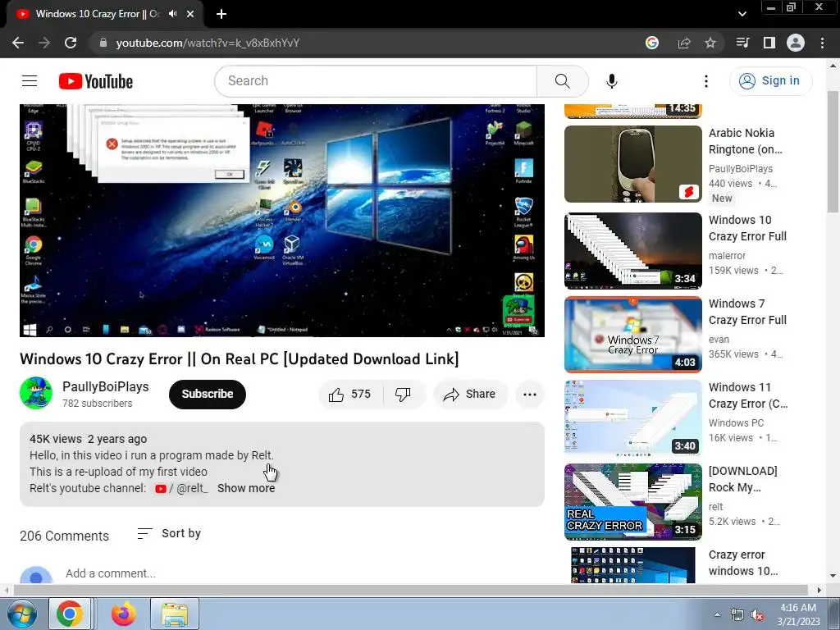Open Rock My REAL CRAZY ERROR thumbnail
Image resolution: width=840 pixels, height=630 pixels.
633,501
